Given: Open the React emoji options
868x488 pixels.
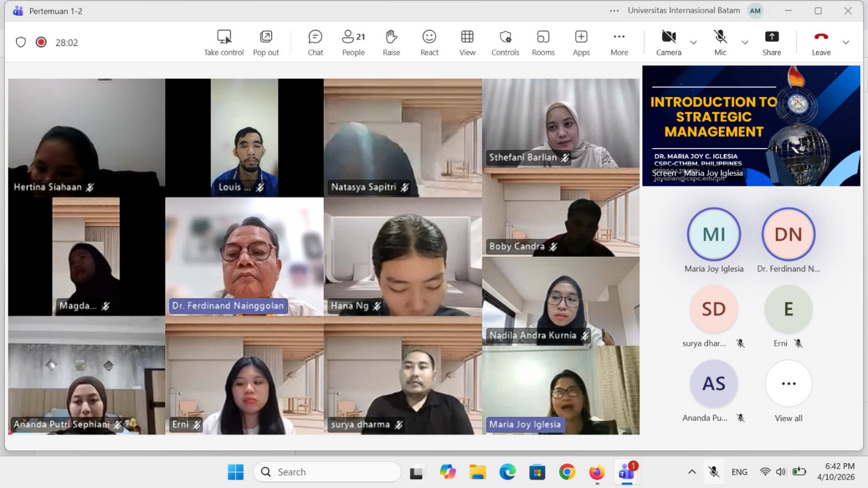Looking at the screenshot, I should click(429, 42).
